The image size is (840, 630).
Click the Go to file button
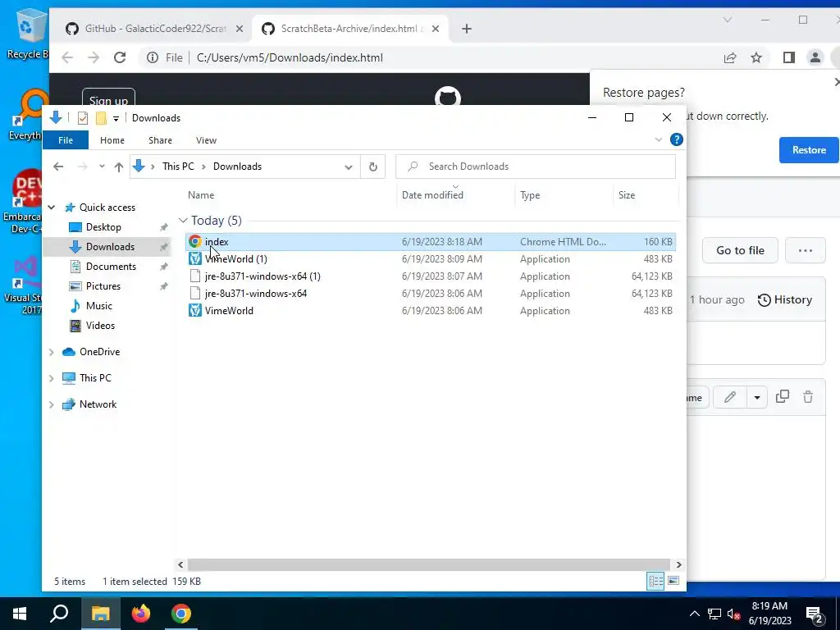coord(740,250)
